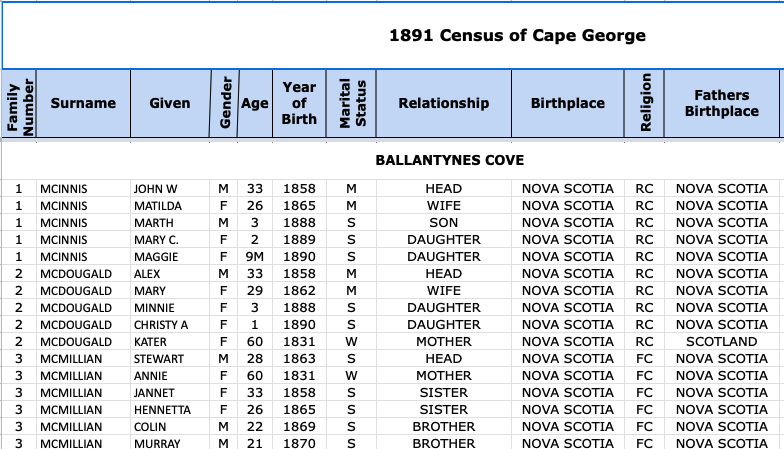Select the STEWART given name cell
The width and height of the screenshot is (784, 449).
[159, 359]
